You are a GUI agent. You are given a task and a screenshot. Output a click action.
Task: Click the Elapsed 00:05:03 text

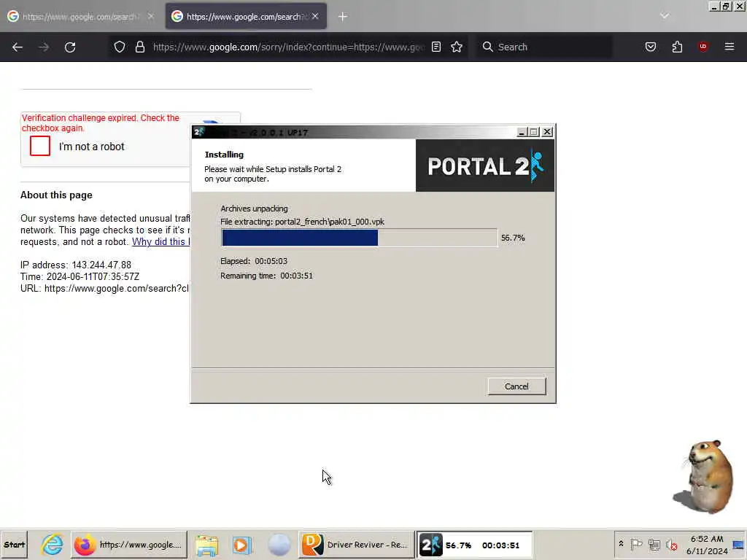coord(254,261)
